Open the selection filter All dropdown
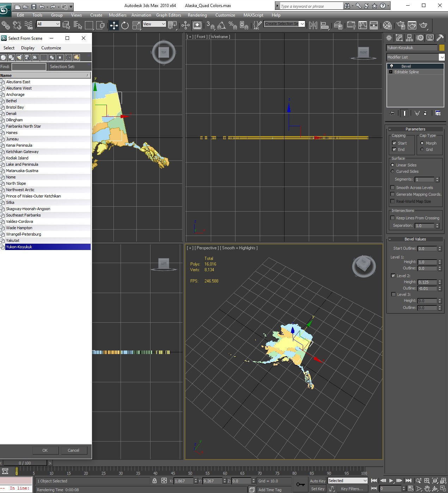The width and height of the screenshot is (448, 493). tap(48, 24)
